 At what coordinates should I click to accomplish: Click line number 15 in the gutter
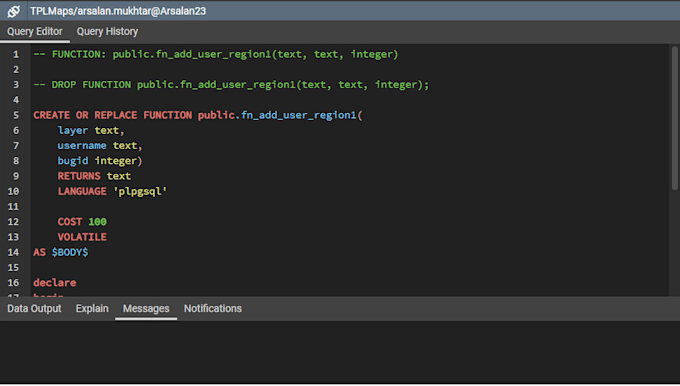13,268
